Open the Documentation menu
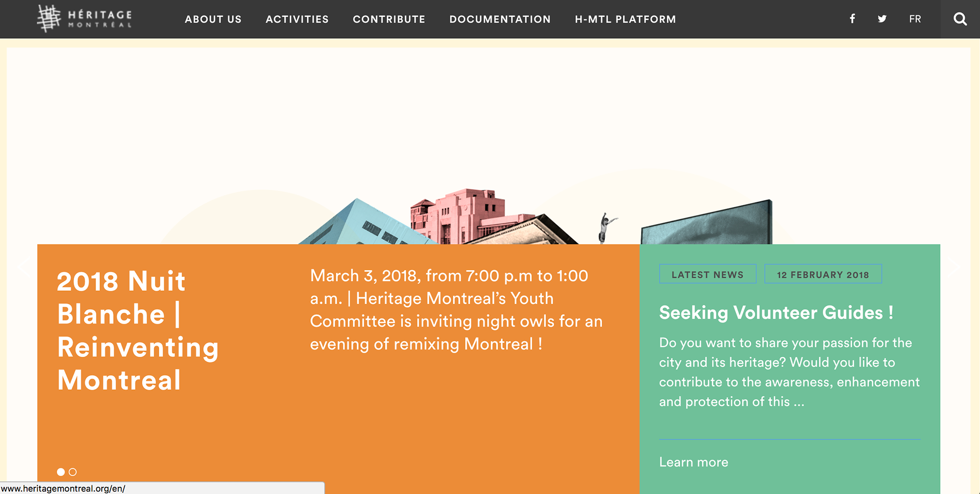980x494 pixels. coord(500,19)
